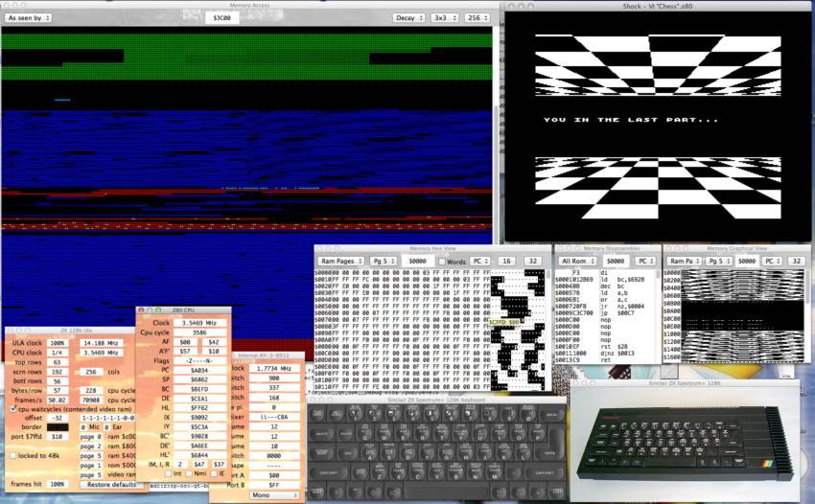
Task: Open the 'As seen by' dropdown in Memory Access
Action: tap(29, 17)
